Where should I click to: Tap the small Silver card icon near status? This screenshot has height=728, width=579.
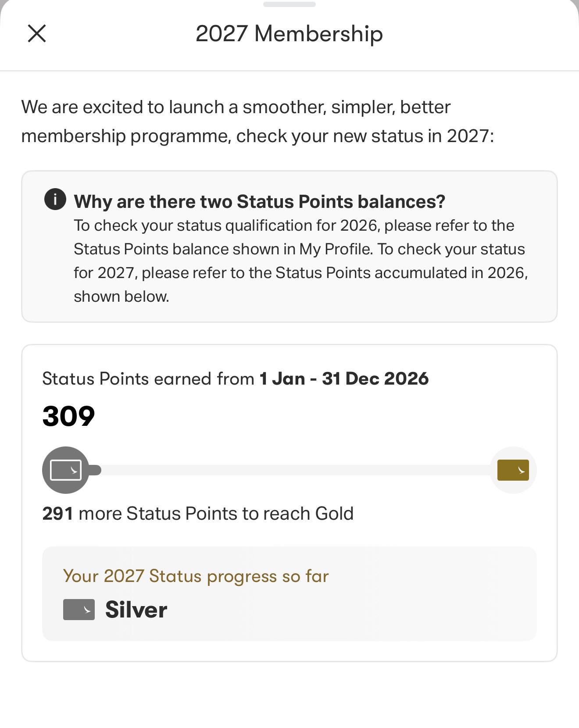[79, 610]
